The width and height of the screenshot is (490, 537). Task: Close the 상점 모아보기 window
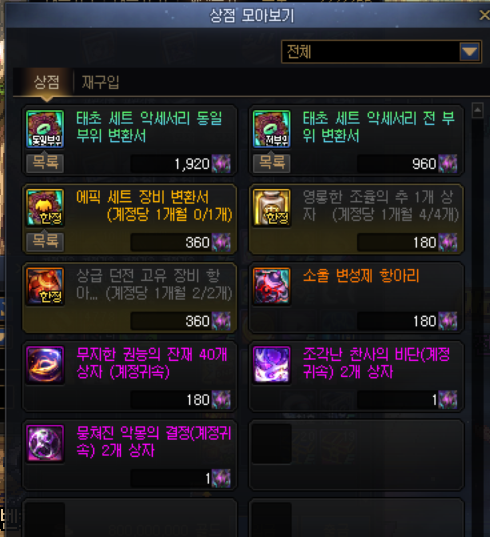point(484,15)
